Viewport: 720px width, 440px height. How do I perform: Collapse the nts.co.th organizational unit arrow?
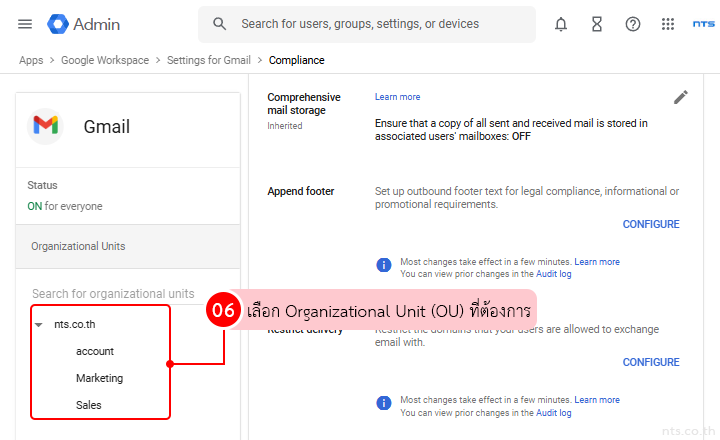click(39, 325)
